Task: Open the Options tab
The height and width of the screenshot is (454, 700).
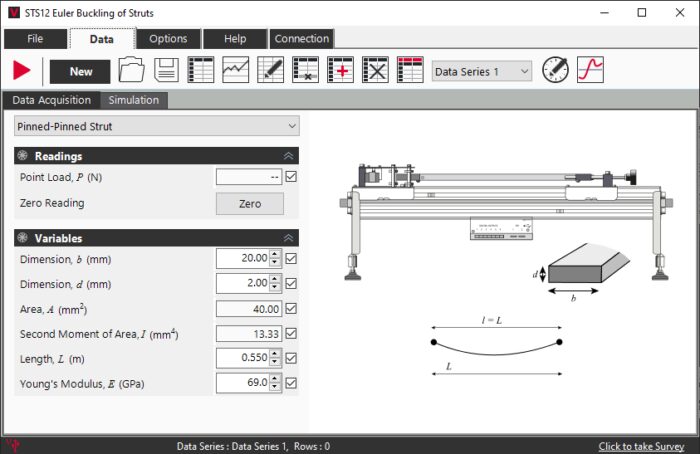Action: [x=168, y=39]
